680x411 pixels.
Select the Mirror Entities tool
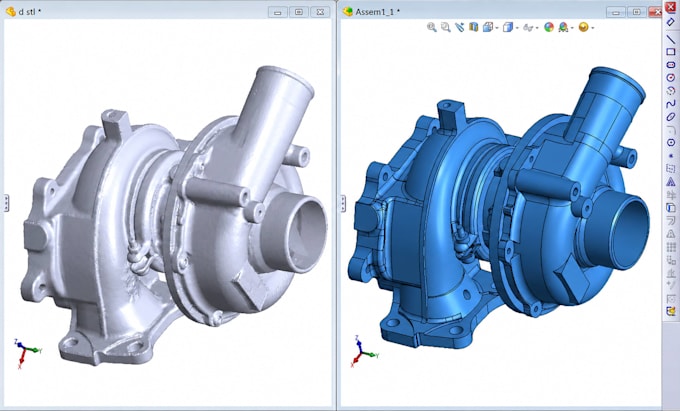pos(671,234)
